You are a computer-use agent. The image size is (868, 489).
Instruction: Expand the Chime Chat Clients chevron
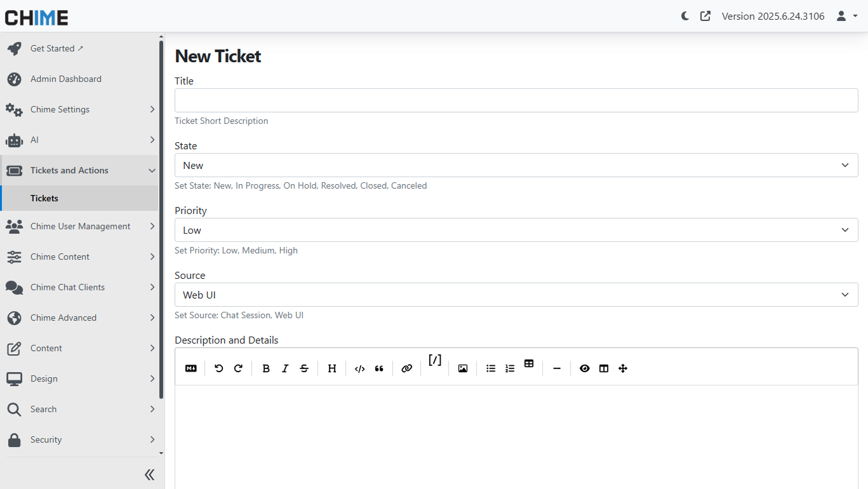[x=152, y=287]
